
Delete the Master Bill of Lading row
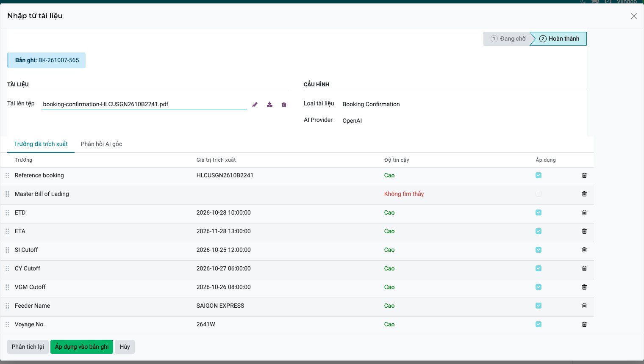pyautogui.click(x=584, y=194)
